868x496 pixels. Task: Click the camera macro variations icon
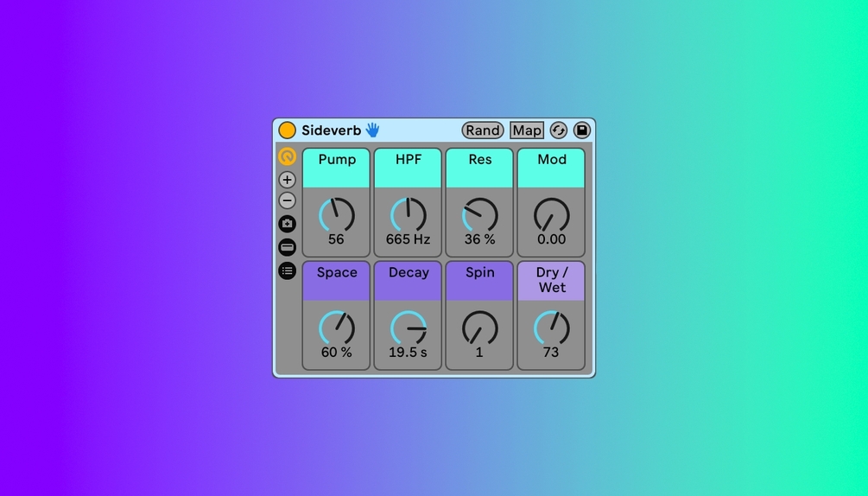coord(287,224)
